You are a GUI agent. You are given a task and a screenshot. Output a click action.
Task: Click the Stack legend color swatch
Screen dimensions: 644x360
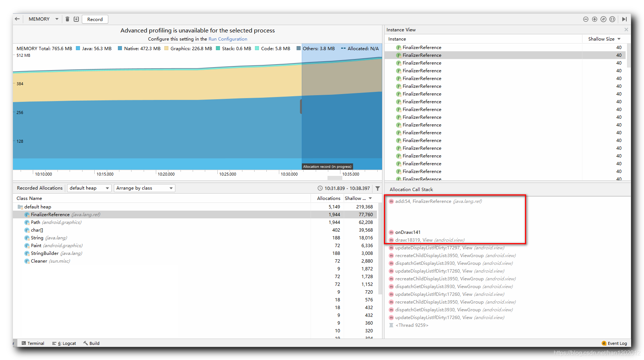tap(218, 48)
